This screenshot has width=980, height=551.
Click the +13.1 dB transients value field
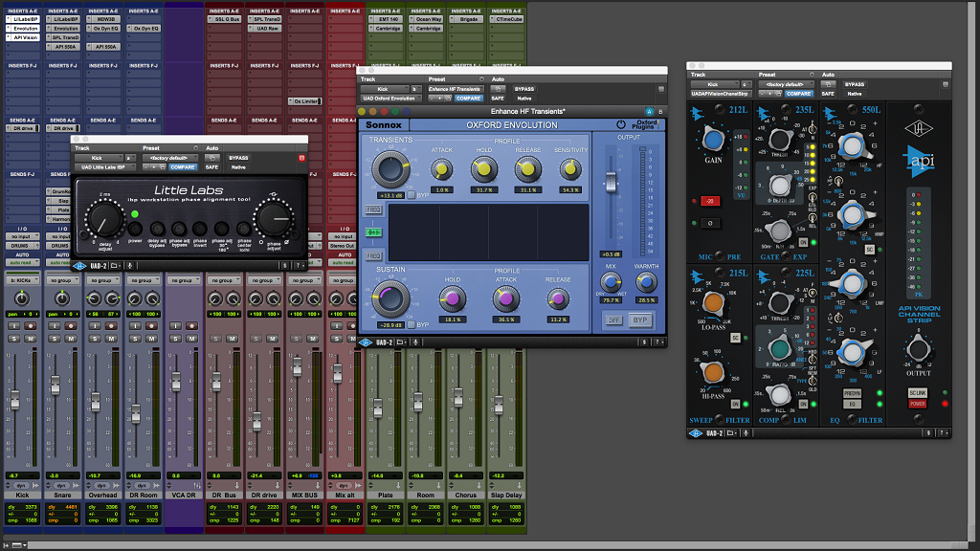(x=390, y=195)
